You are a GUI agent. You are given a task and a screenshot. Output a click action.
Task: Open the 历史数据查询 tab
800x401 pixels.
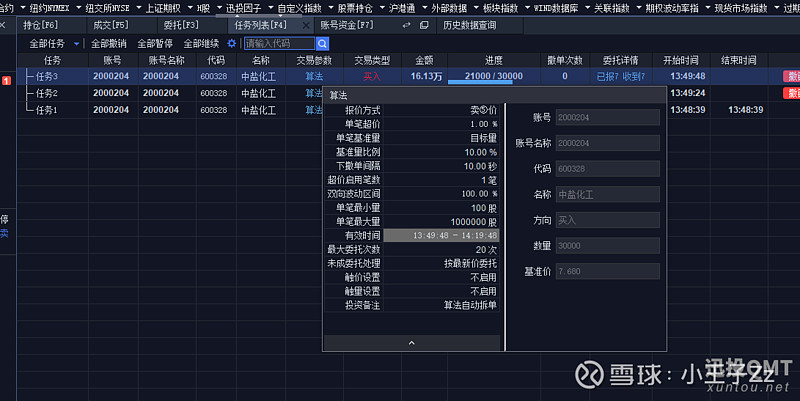[469, 25]
